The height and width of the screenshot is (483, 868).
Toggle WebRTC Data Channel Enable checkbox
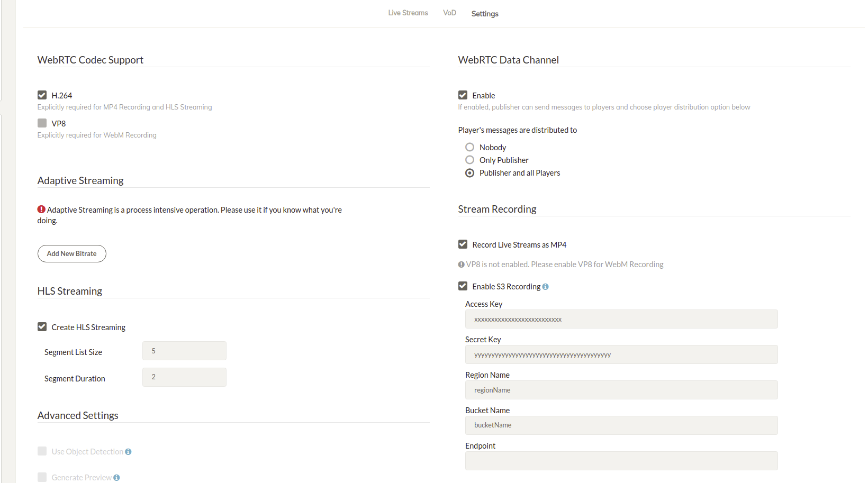463,95
